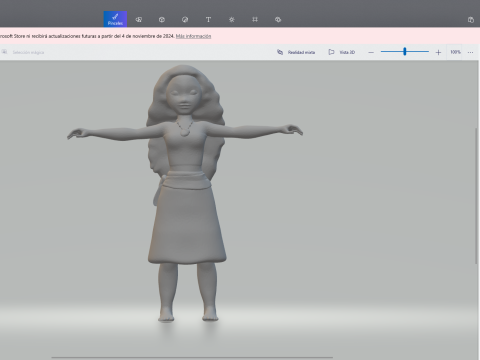480x360 pixels.
Task: Click the vertical scrollbar on the right
Action: click(476, 196)
